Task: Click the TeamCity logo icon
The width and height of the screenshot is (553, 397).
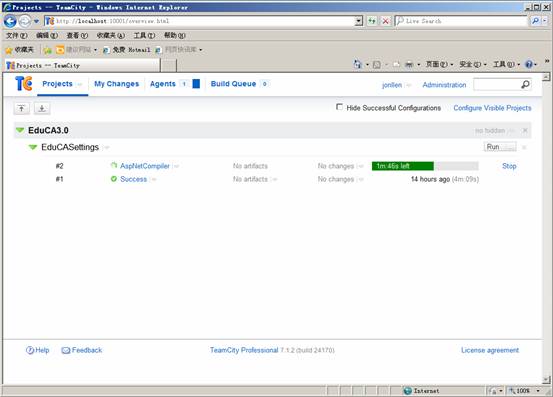Action: (24, 84)
